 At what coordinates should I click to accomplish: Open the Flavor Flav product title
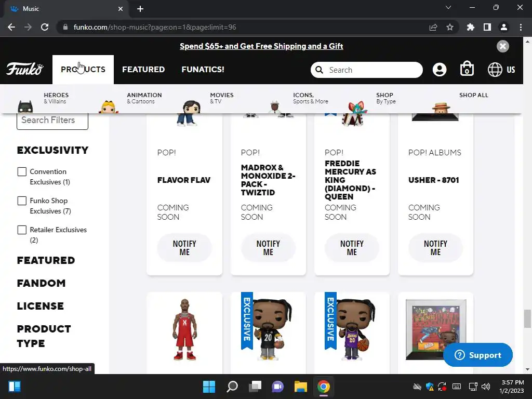pos(183,180)
